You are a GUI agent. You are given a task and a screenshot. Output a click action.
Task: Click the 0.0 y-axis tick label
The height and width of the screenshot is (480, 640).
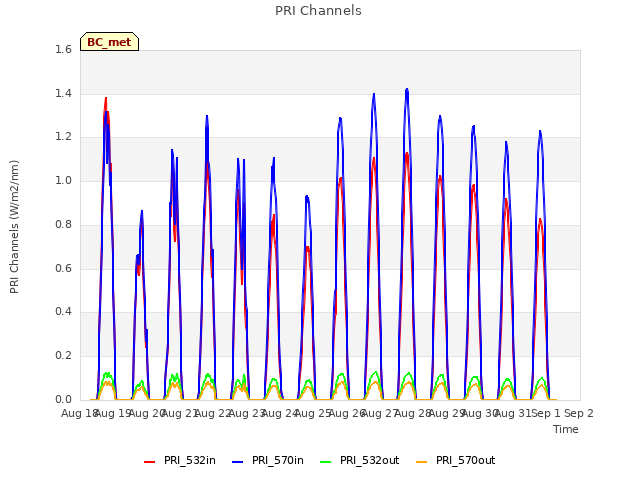pyautogui.click(x=63, y=399)
